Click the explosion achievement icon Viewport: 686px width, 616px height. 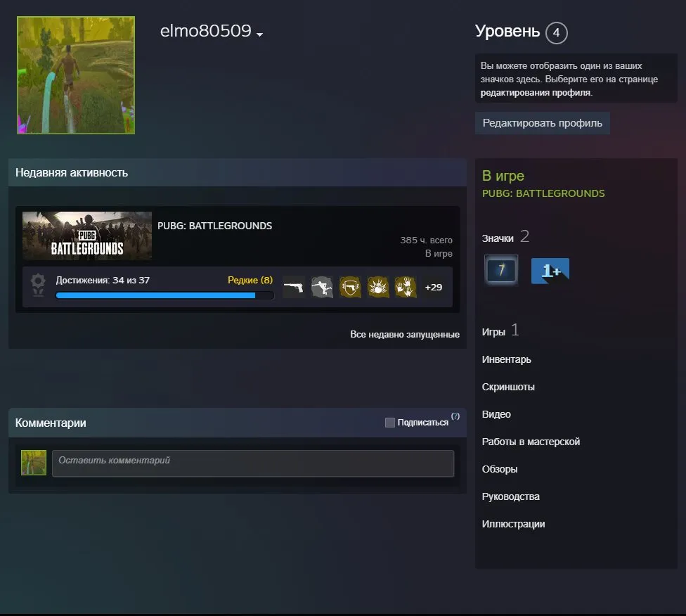click(x=378, y=287)
